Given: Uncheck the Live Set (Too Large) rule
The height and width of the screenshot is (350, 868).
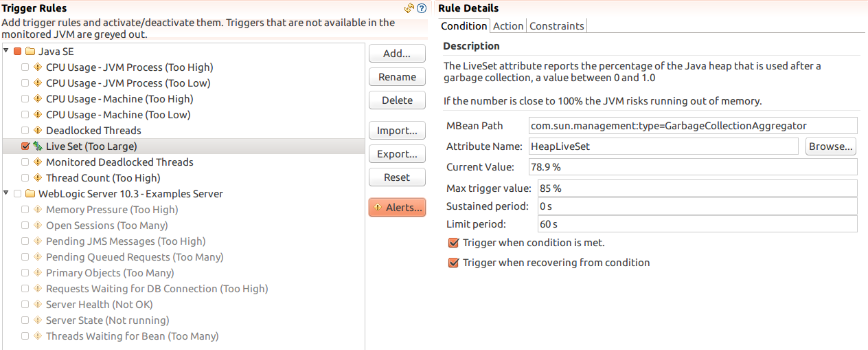Looking at the screenshot, I should 25,146.
